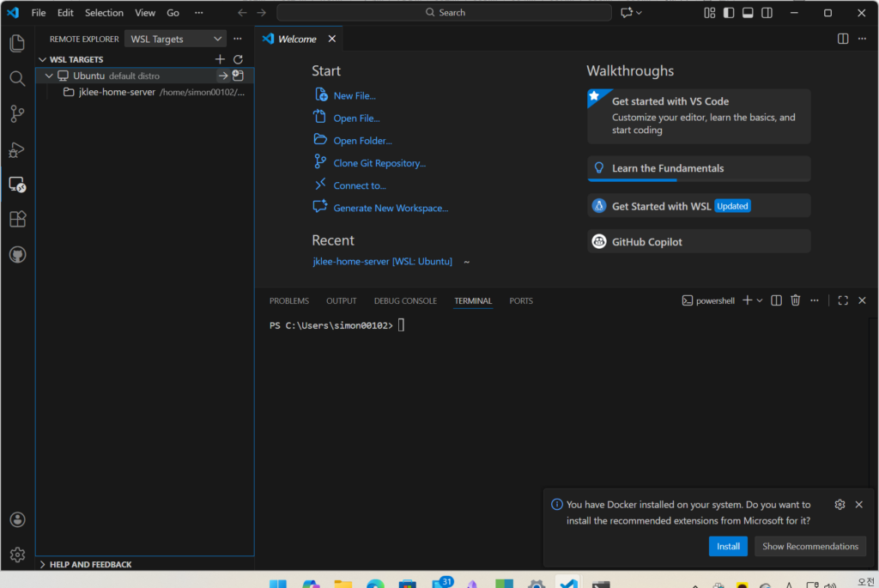Image resolution: width=879 pixels, height=588 pixels.
Task: Click Install for Docker extensions
Action: pos(728,546)
